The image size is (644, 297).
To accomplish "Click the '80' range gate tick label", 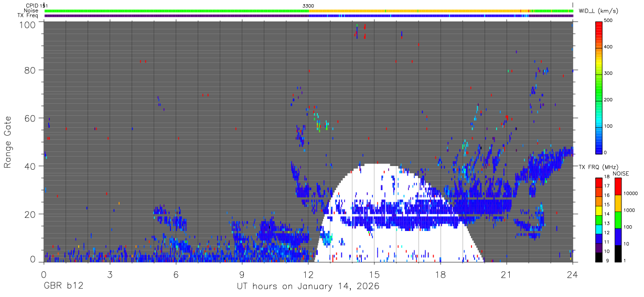I will [29, 70].
